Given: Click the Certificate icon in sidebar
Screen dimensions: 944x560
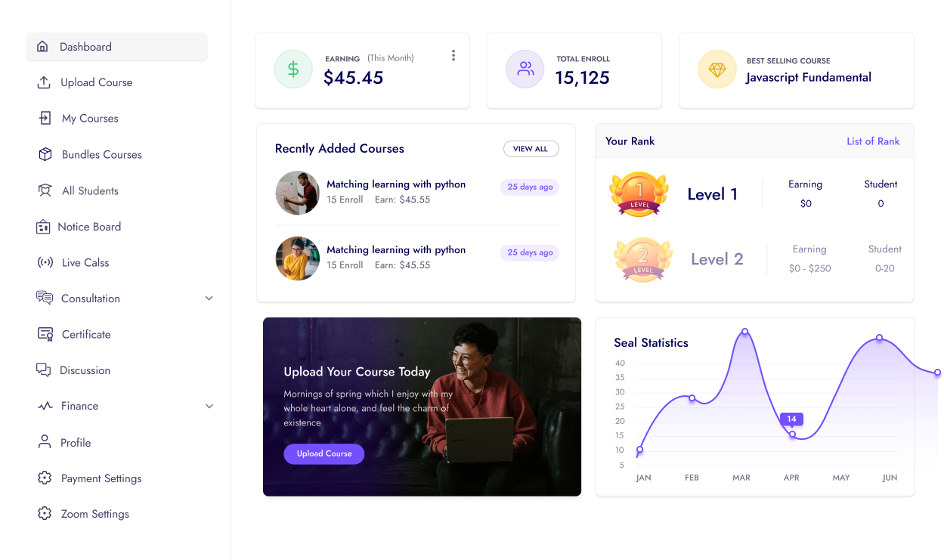Looking at the screenshot, I should tap(45, 334).
